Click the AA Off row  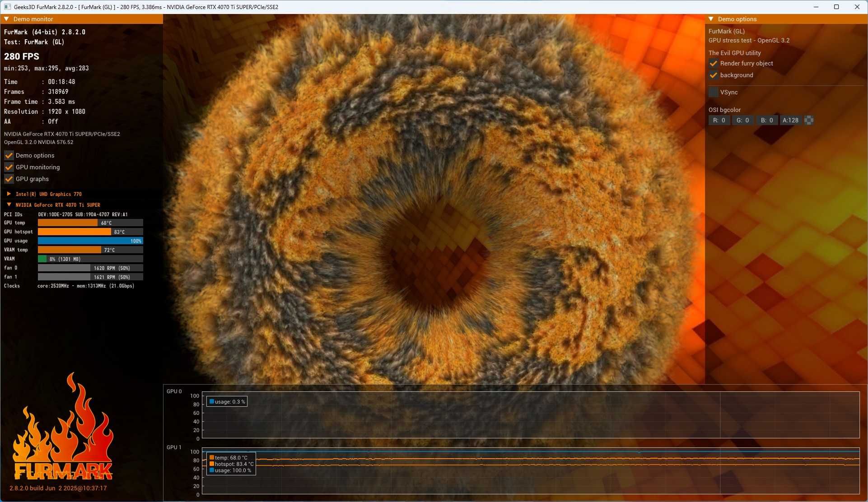pos(31,121)
